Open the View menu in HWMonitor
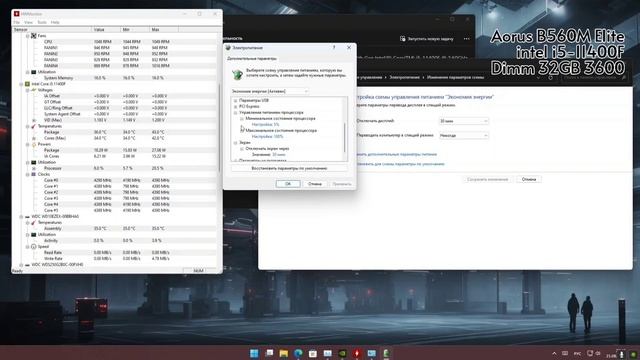 (28, 22)
